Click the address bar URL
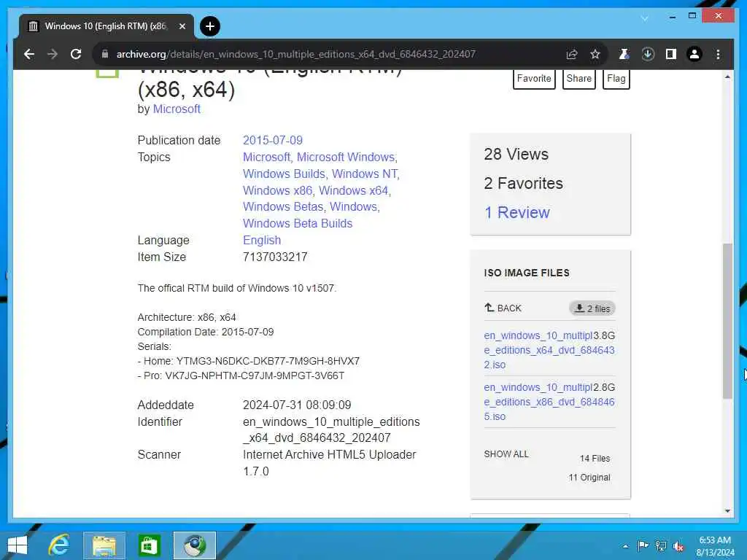 tap(296, 54)
